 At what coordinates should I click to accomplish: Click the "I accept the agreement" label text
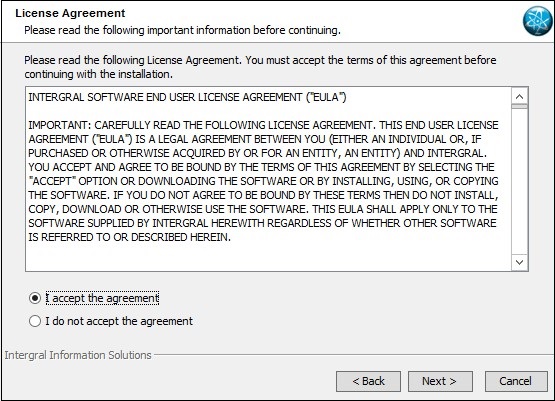(102, 298)
